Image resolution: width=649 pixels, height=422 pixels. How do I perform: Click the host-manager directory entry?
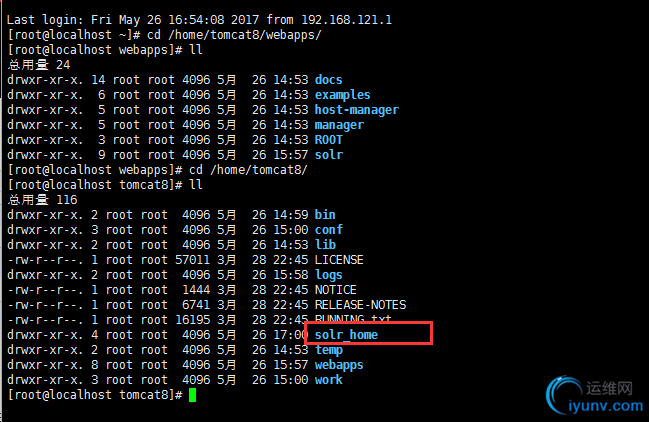[356, 110]
